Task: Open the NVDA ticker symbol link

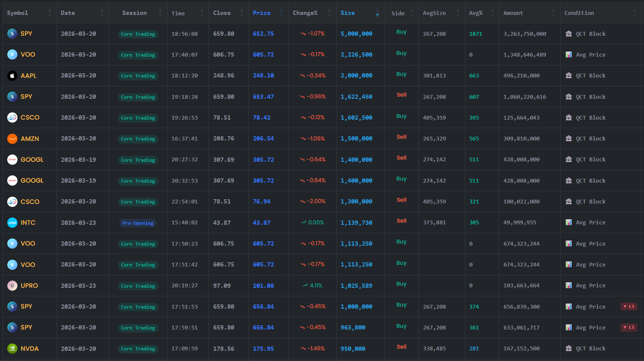Action: pyautogui.click(x=30, y=349)
